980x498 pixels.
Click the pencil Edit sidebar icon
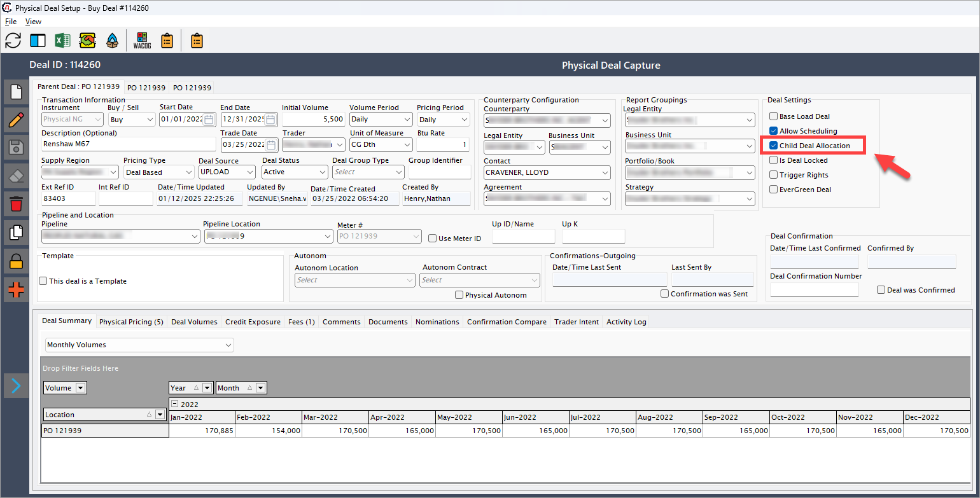coord(16,120)
